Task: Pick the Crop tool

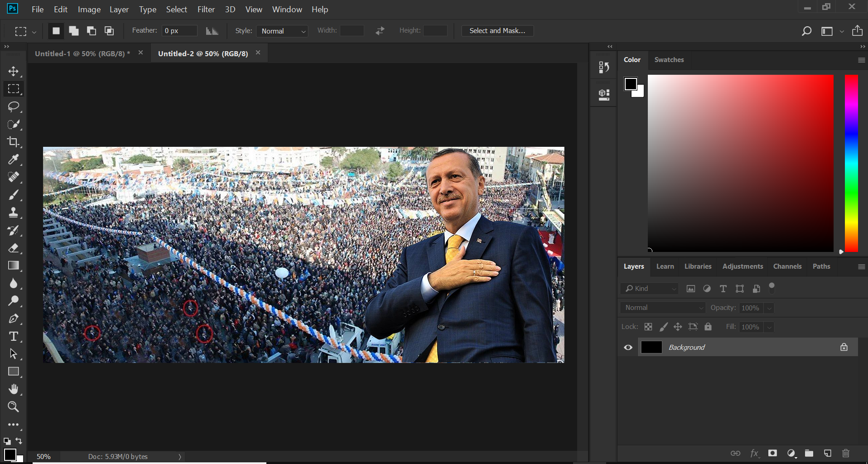Action: tap(13, 142)
